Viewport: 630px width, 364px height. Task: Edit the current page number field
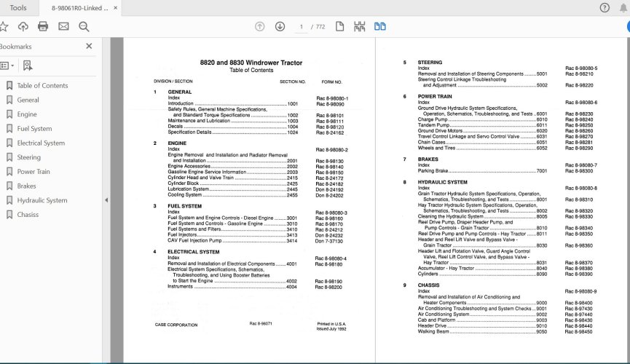pos(301,27)
